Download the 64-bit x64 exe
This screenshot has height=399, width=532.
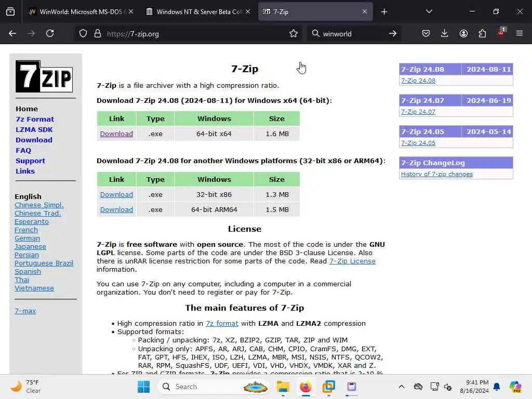point(116,134)
